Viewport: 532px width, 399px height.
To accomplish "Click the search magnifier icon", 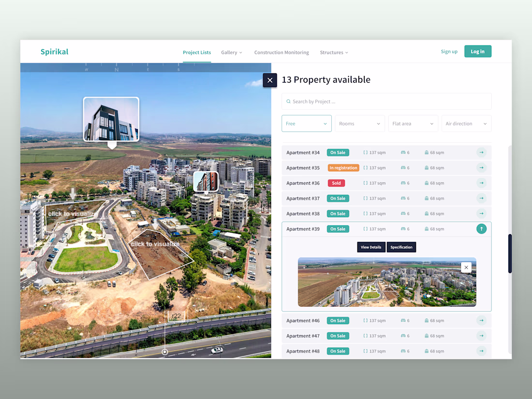I will [x=288, y=102].
